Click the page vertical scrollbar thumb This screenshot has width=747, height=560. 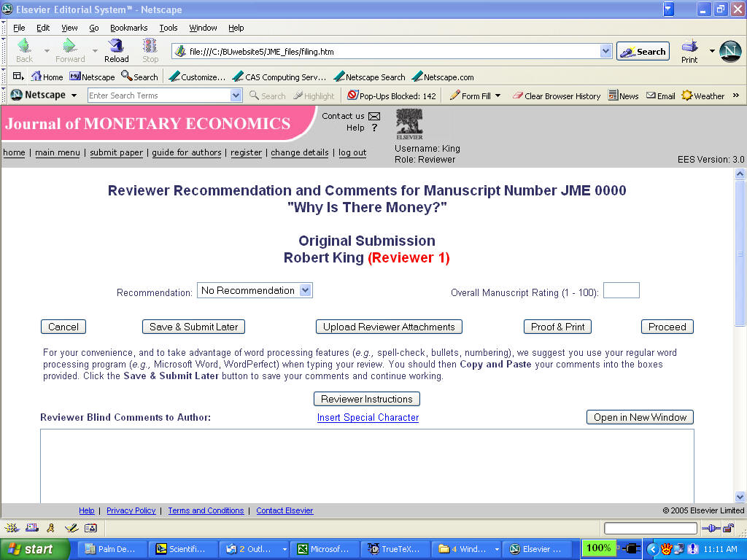[x=740, y=253]
